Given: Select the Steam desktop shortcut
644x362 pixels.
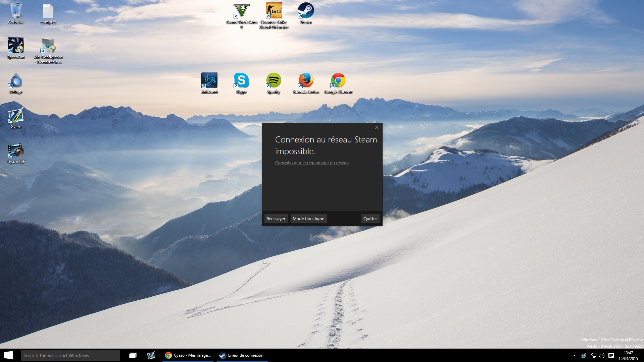Looking at the screenshot, I should (306, 13).
